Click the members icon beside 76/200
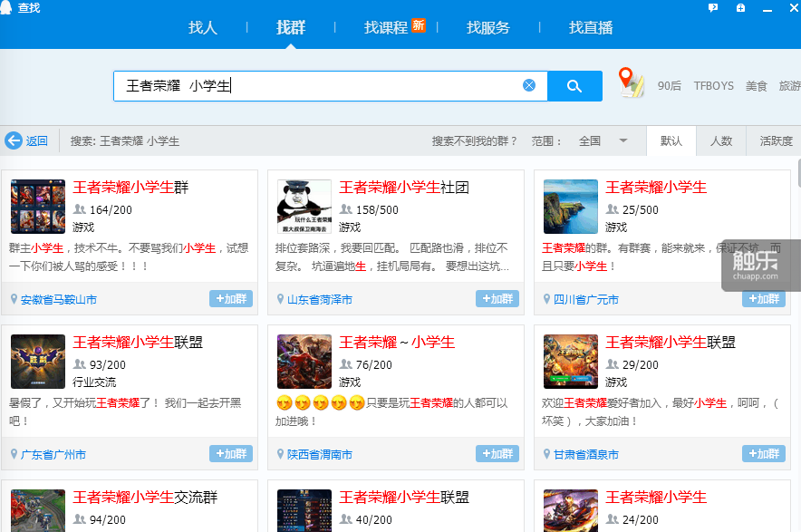Screen dimensions: 801x532 coord(346,363)
